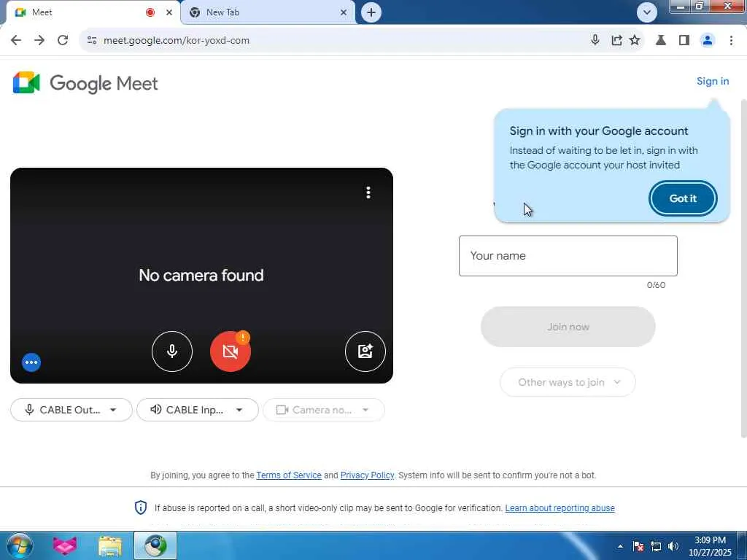
Task: Open the Action Center flag icon
Action: 638,546
